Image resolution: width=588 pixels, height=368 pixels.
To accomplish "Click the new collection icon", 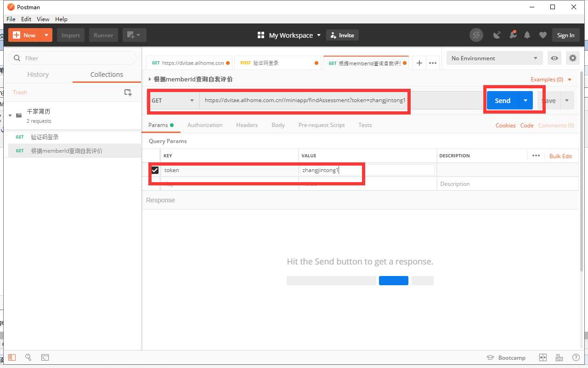I will coord(128,92).
